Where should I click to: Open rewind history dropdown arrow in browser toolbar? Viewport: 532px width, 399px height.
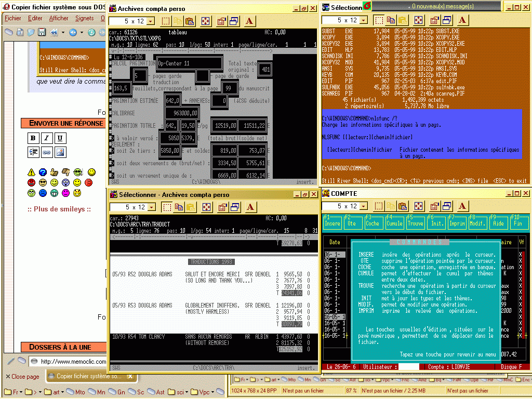coord(63,33)
